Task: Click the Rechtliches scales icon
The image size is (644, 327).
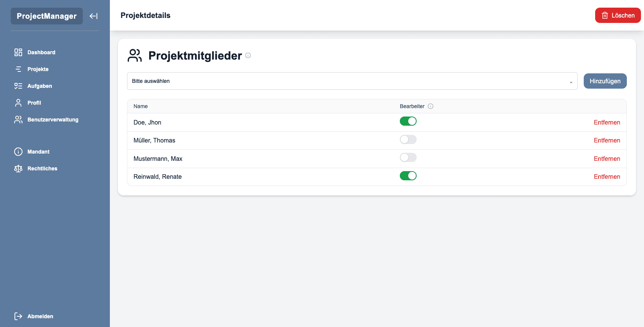Action: (x=18, y=168)
